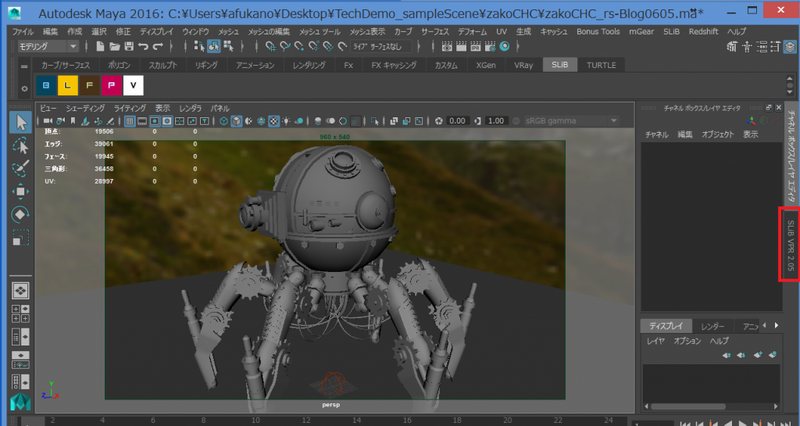Click the Open Scene folder icon
Image resolution: width=800 pixels, height=426 pixels.
click(x=115, y=46)
